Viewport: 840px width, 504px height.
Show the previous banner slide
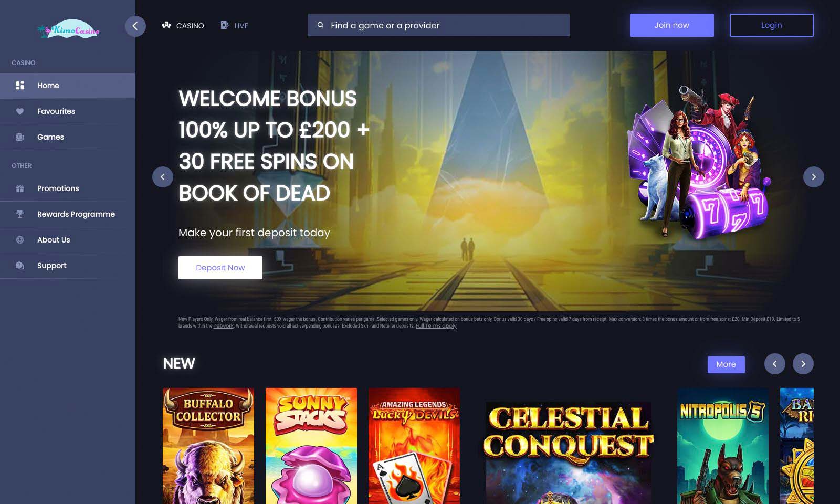[x=163, y=177]
